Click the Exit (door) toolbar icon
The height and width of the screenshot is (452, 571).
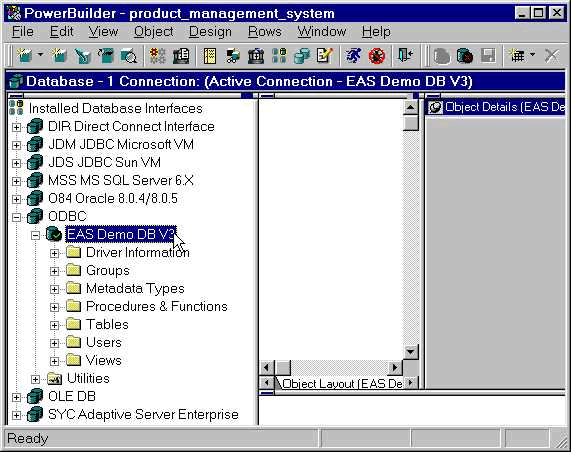405,56
